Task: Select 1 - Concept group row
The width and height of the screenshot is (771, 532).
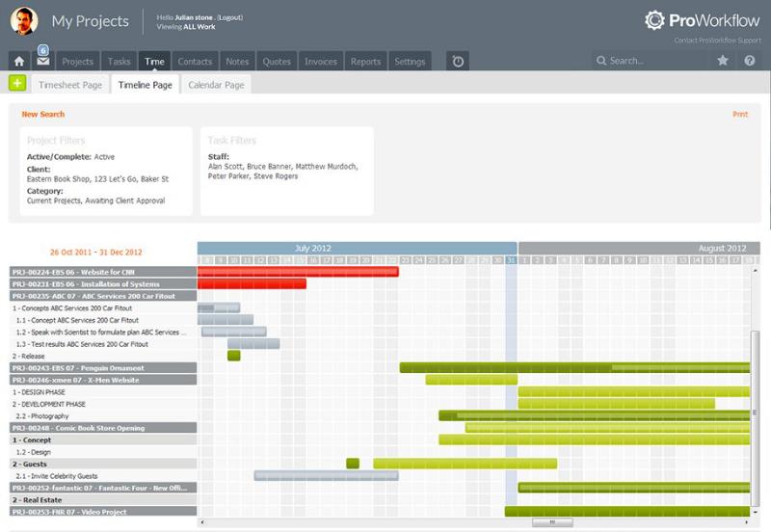Action: click(x=103, y=440)
